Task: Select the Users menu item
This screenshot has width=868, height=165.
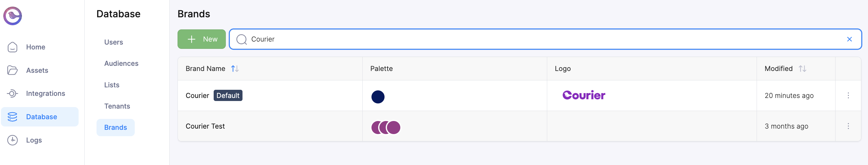Action: tap(114, 42)
